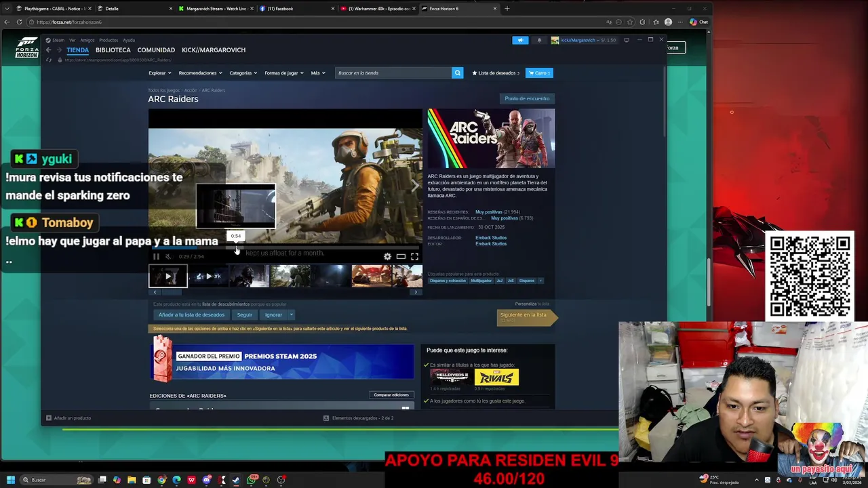This screenshot has height=488, width=868.
Task: Click Punto de encuentro button
Action: coord(527,98)
